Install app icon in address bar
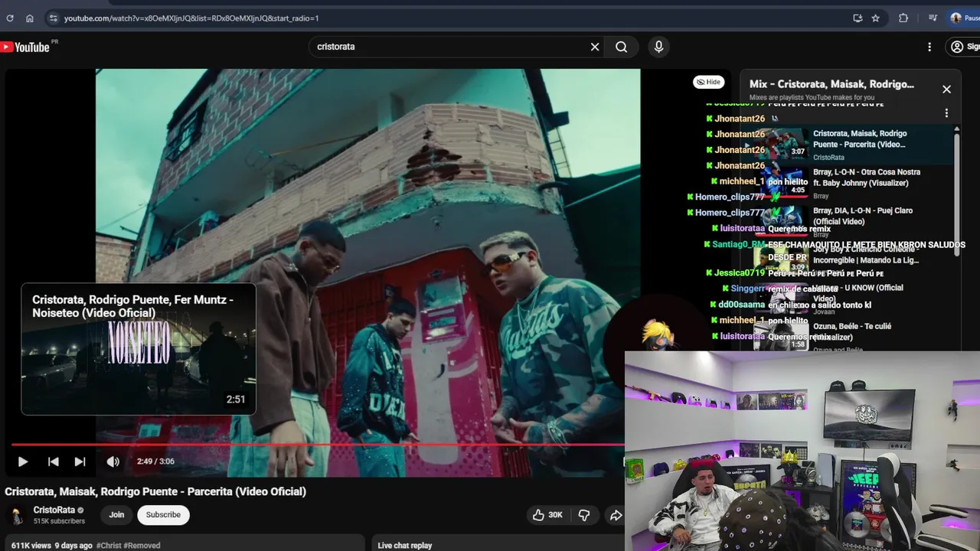Viewport: 980px width, 551px height. [857, 18]
